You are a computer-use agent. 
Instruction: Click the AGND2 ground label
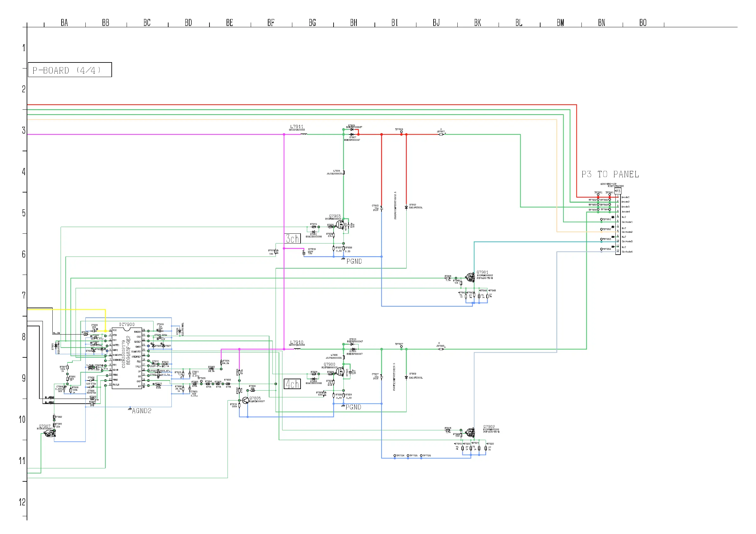142,411
